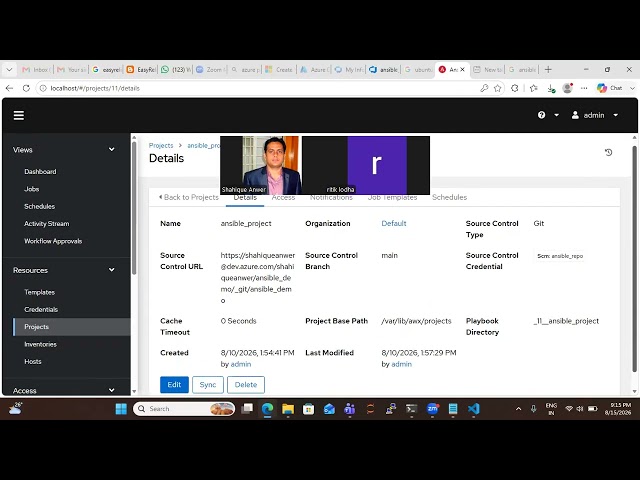Click the ansible_repo credential chip

[x=560, y=256]
